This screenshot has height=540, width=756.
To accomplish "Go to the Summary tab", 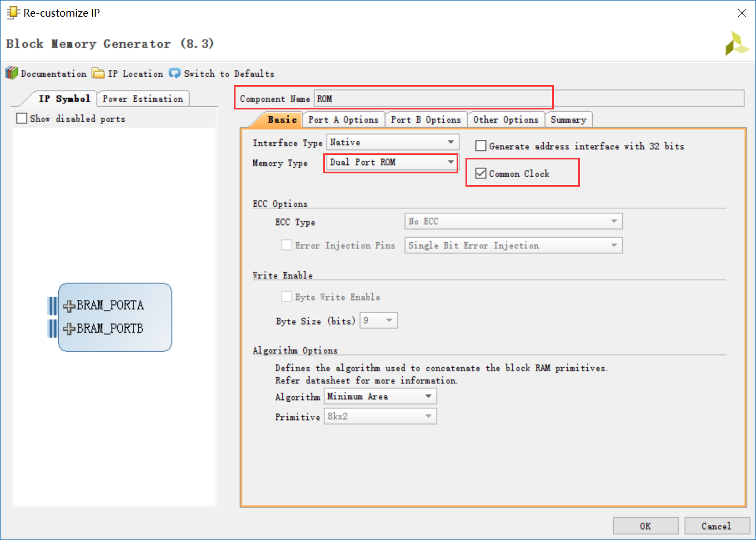I will click(x=568, y=119).
